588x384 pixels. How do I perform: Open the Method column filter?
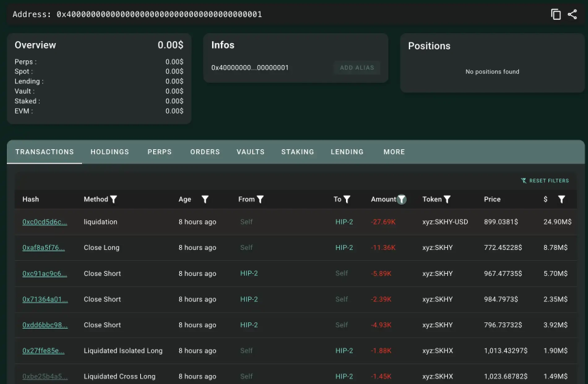tap(113, 199)
